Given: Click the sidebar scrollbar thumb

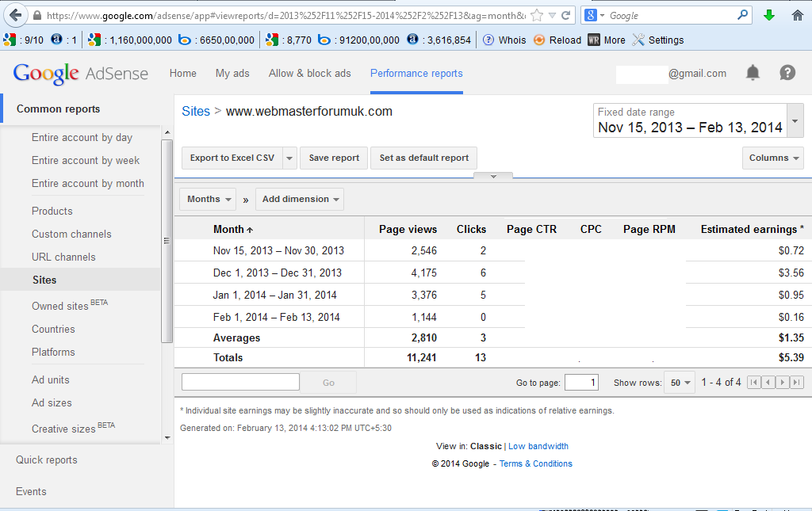Looking at the screenshot, I should click(x=167, y=241).
